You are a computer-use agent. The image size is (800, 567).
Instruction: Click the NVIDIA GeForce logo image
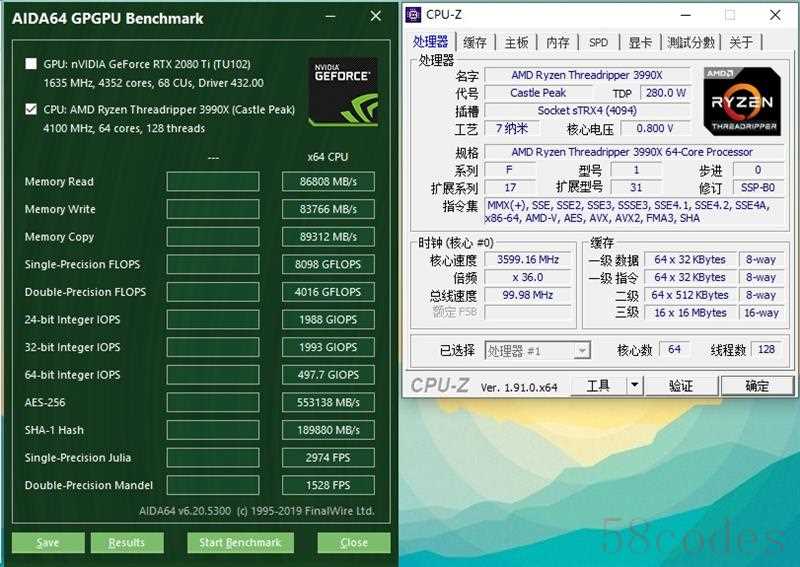click(x=343, y=92)
